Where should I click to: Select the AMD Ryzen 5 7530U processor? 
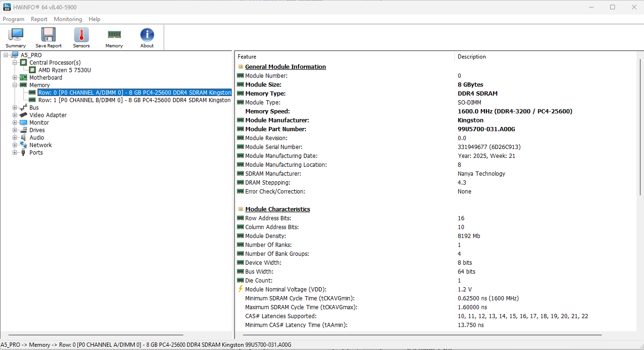point(64,70)
